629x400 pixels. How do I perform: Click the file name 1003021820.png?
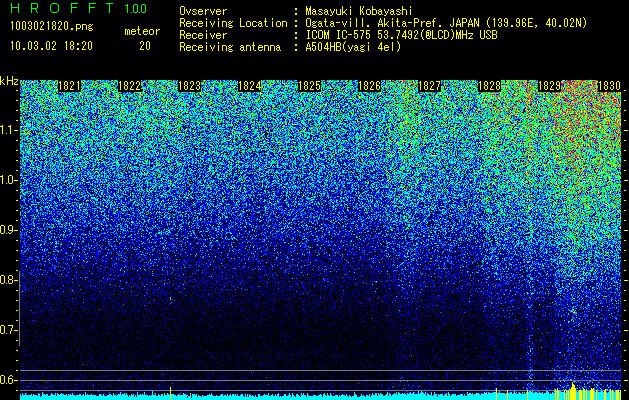click(52, 27)
